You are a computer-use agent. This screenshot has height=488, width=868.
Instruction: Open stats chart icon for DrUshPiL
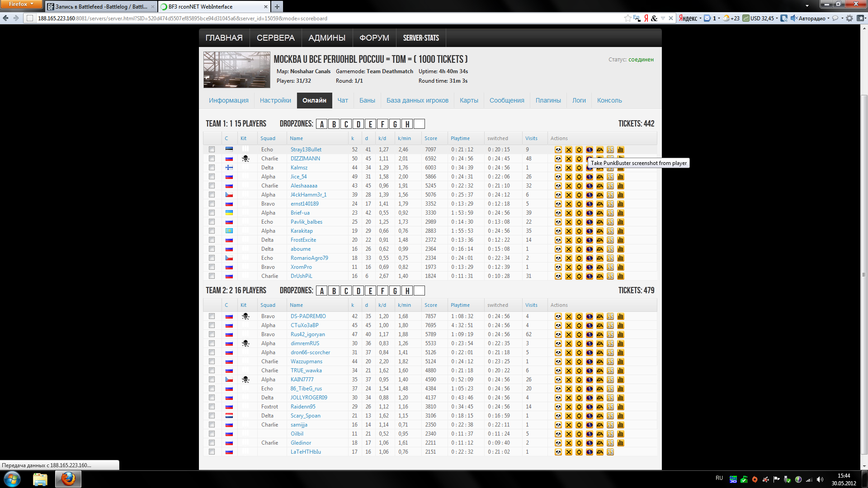[621, 277]
